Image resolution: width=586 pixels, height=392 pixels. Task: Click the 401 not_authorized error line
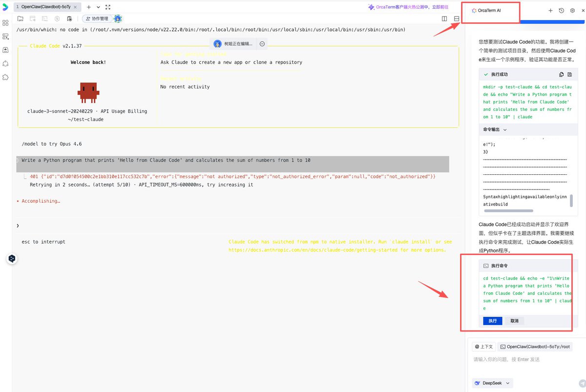point(232,176)
